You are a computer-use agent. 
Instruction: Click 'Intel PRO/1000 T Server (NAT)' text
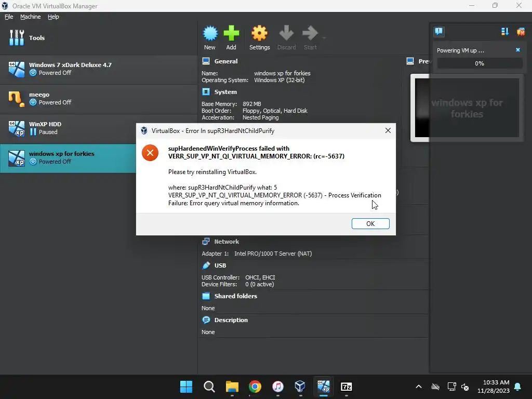(x=273, y=254)
